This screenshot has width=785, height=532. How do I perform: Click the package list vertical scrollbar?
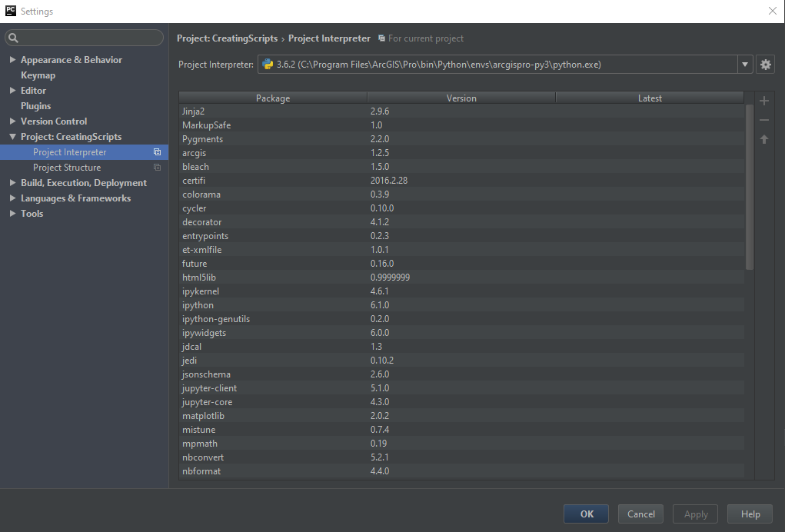click(750, 187)
